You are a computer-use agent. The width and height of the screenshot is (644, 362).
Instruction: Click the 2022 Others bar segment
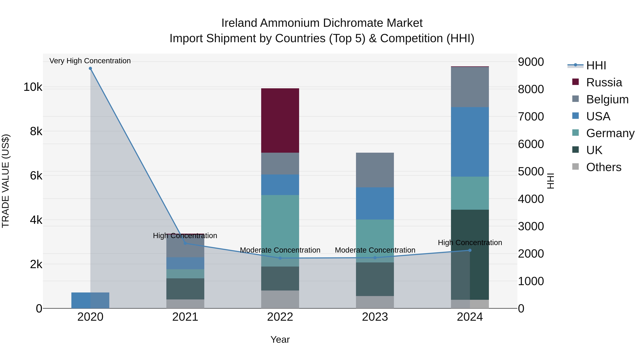(280, 299)
